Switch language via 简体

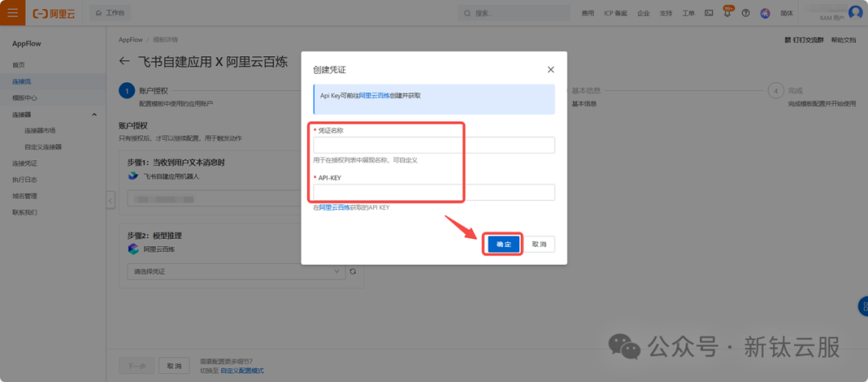click(787, 14)
